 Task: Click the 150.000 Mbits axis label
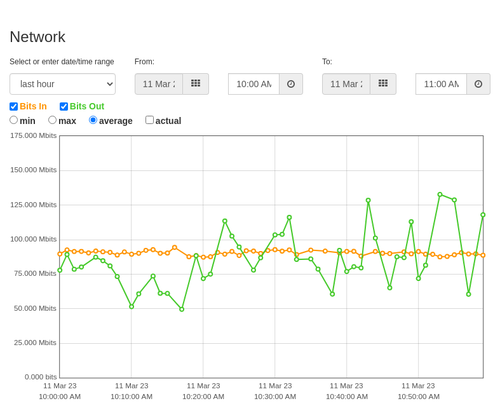point(33,170)
